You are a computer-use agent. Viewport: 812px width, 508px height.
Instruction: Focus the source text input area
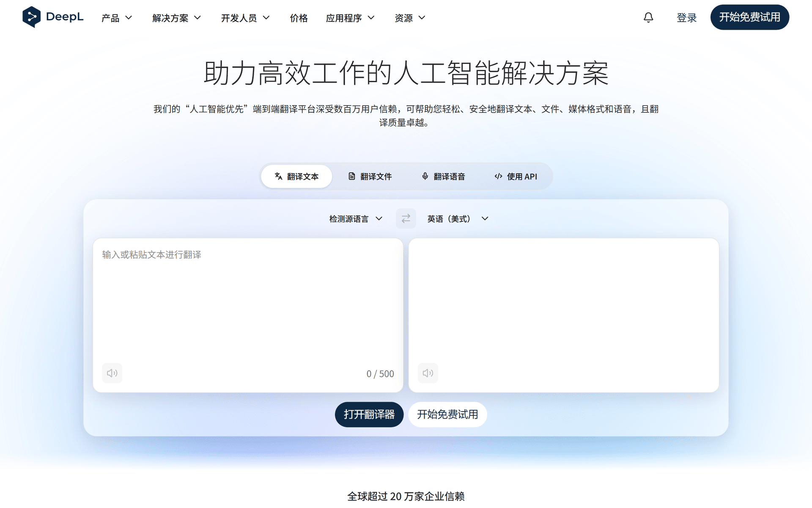coord(248,315)
